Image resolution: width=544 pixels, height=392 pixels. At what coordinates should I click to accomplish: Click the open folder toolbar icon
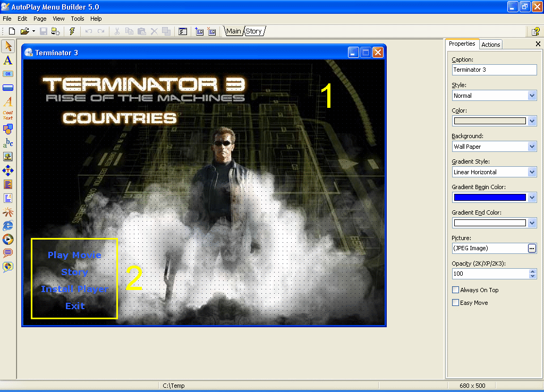coord(24,31)
